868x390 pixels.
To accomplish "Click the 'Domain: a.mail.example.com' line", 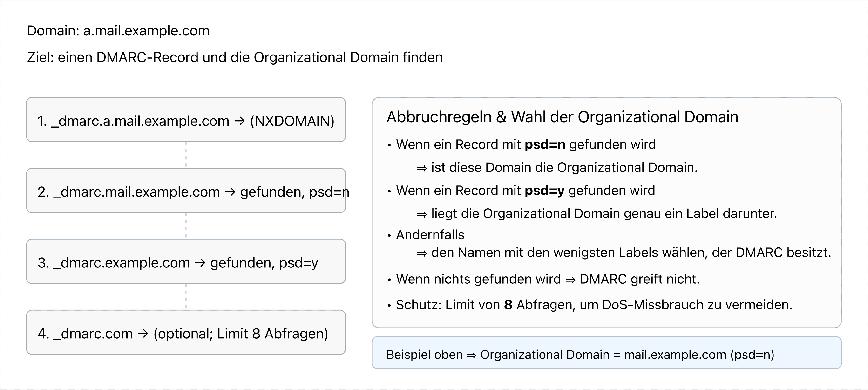I will coord(118,31).
